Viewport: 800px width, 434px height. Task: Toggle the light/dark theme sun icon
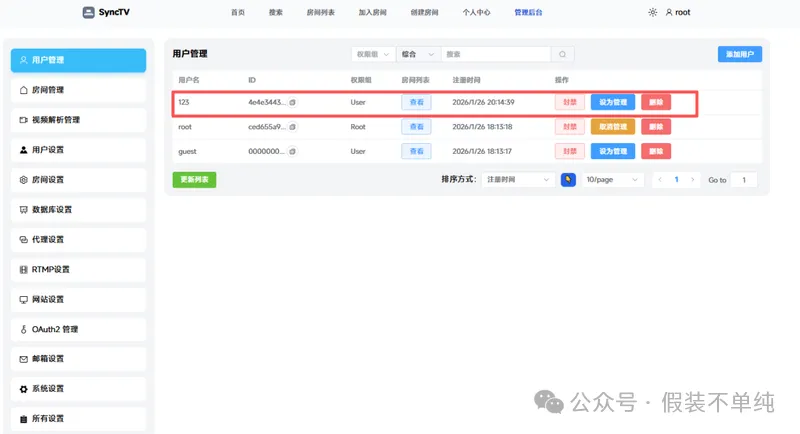click(653, 12)
